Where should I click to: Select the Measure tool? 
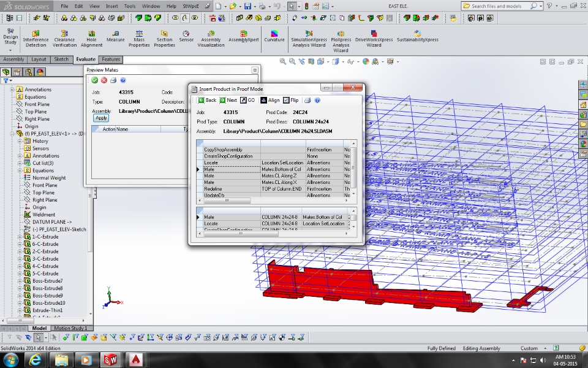click(x=116, y=36)
